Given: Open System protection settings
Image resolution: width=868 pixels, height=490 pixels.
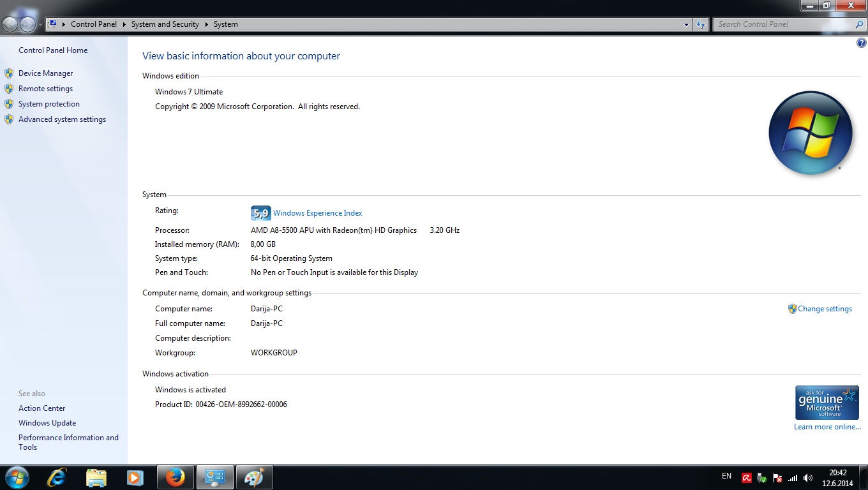Looking at the screenshot, I should pos(49,104).
